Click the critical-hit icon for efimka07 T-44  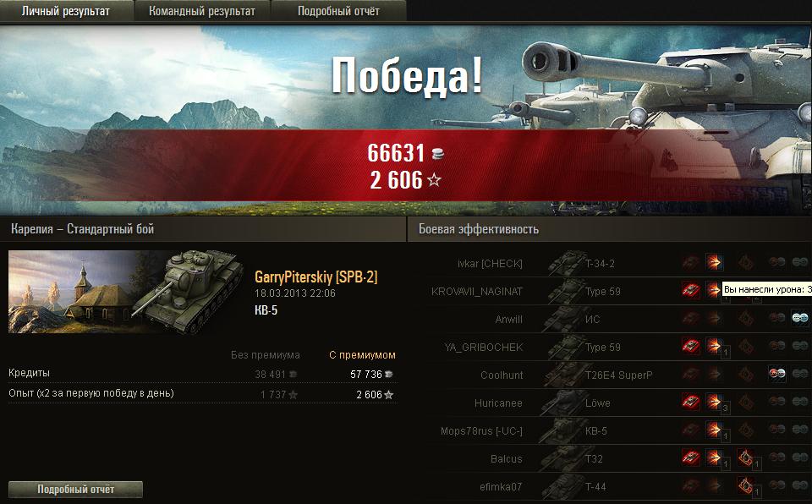click(745, 485)
